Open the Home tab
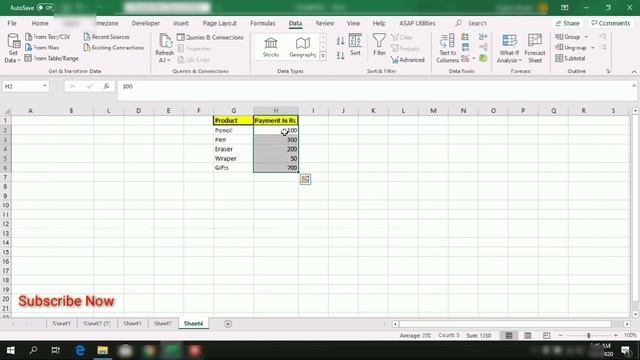Screen dimensions: 640x360 (x=40, y=23)
